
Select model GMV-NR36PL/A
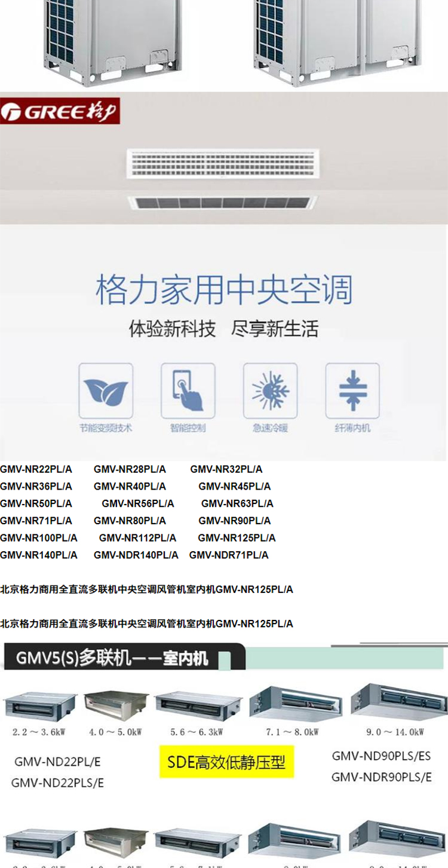pyautogui.click(x=36, y=487)
